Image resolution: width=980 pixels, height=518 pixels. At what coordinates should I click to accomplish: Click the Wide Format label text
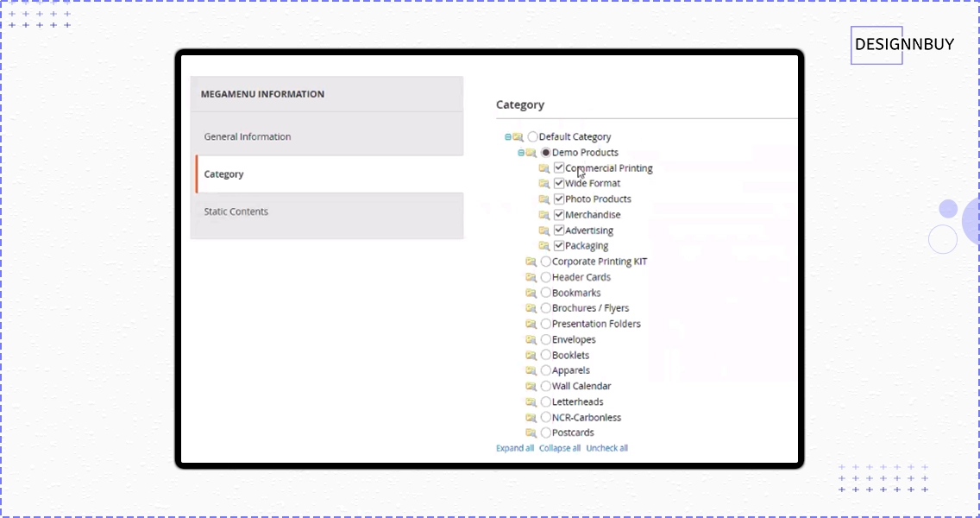tap(593, 183)
